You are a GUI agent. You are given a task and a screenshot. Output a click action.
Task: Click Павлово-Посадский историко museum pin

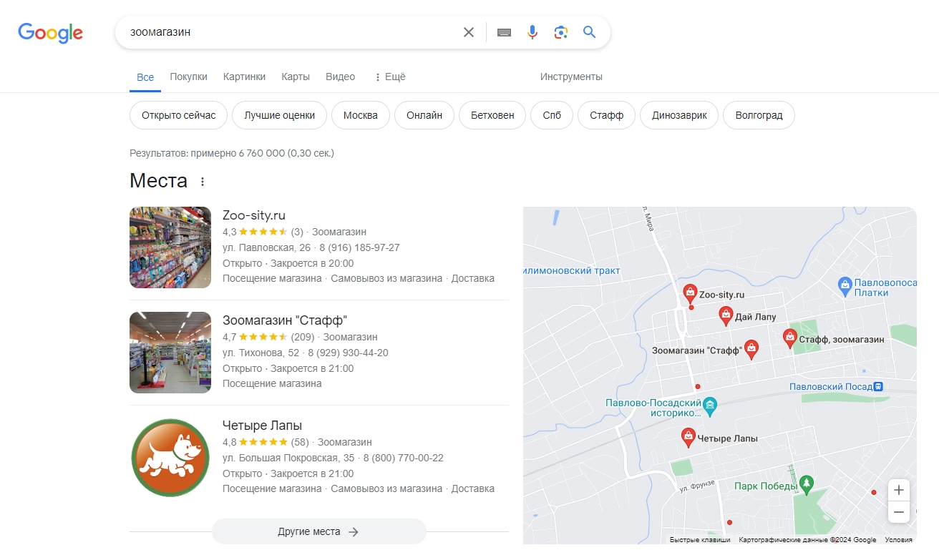709,407
